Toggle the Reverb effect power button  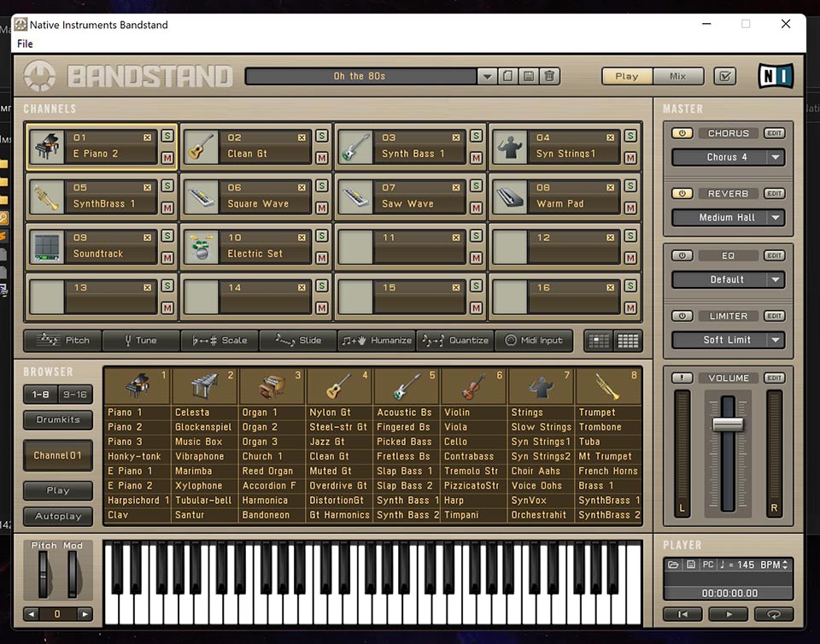click(682, 193)
